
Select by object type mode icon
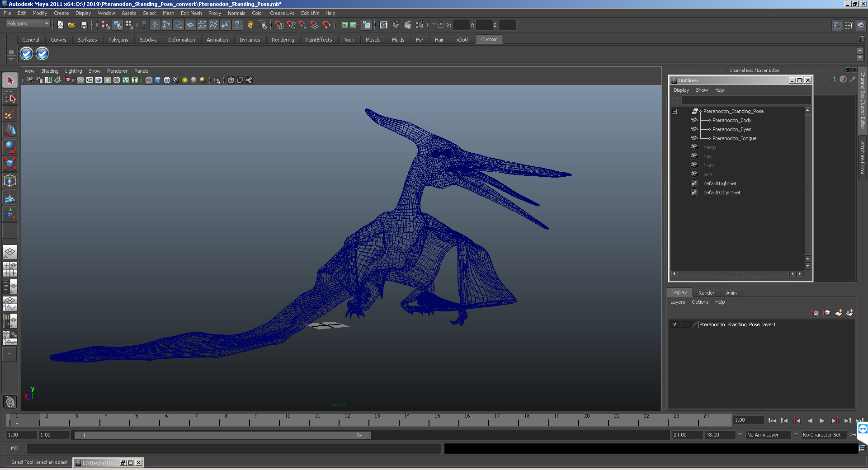(x=118, y=25)
